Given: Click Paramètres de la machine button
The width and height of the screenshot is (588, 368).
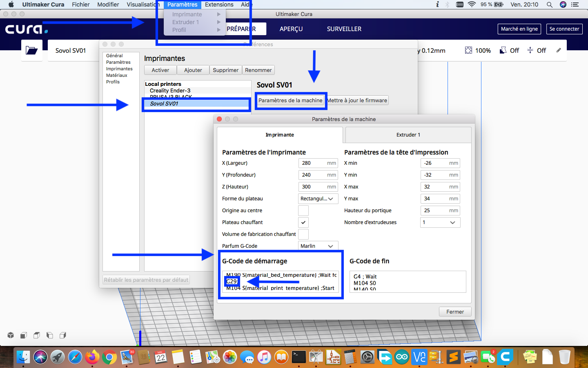Looking at the screenshot, I should (290, 101).
